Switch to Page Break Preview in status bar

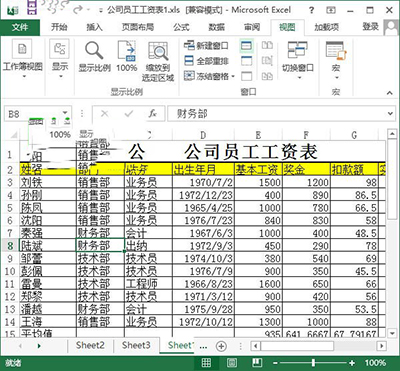pos(257,363)
